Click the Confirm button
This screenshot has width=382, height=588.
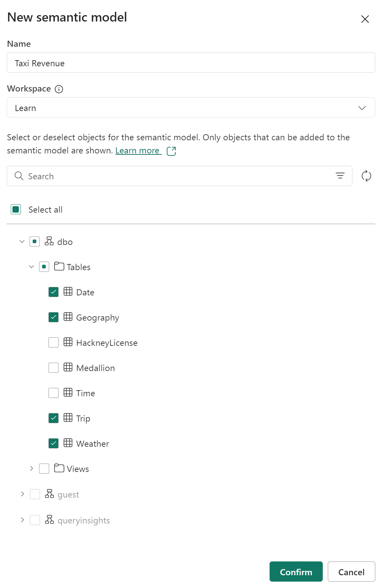coord(296,572)
